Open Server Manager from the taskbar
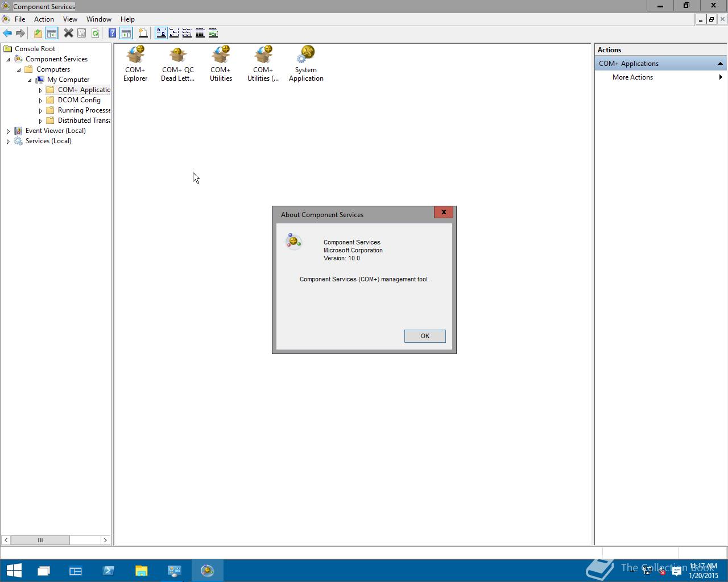 coord(76,571)
